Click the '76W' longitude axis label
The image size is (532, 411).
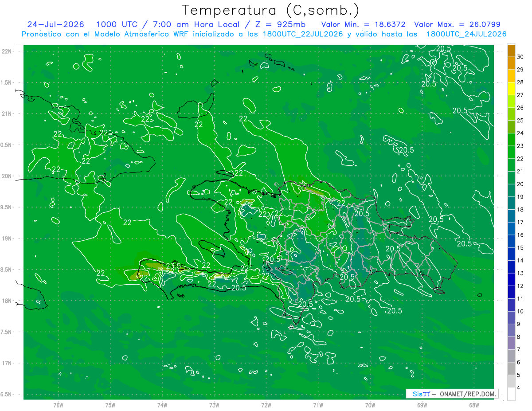click(x=58, y=405)
